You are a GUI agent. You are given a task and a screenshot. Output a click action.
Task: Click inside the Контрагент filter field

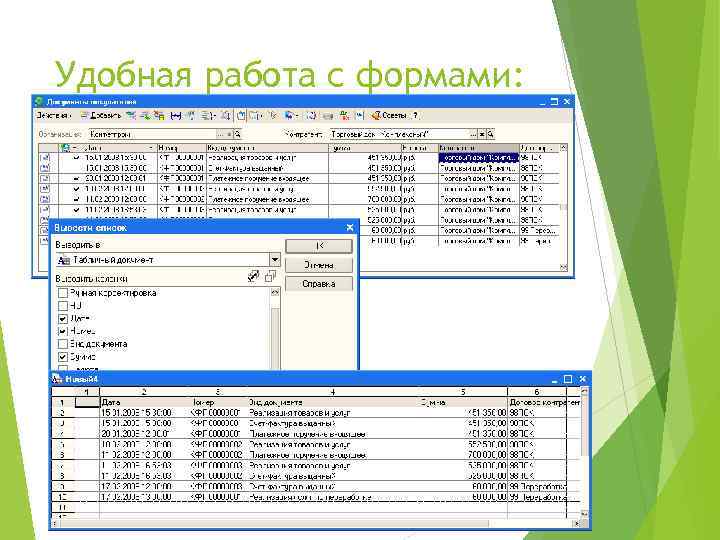tap(399, 134)
